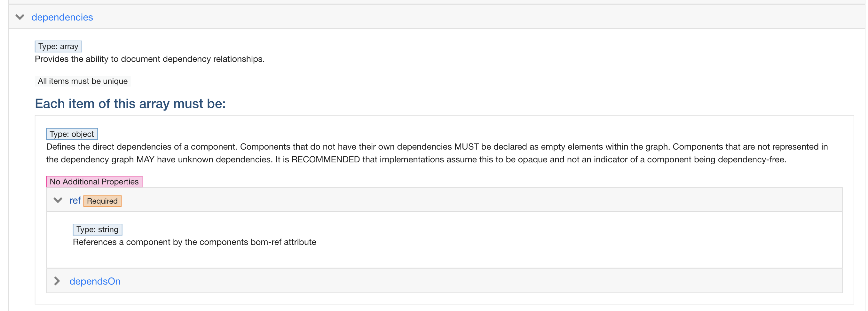Screen dimensions: 868x311
Task: Open the ref property link
Action: coord(75,200)
